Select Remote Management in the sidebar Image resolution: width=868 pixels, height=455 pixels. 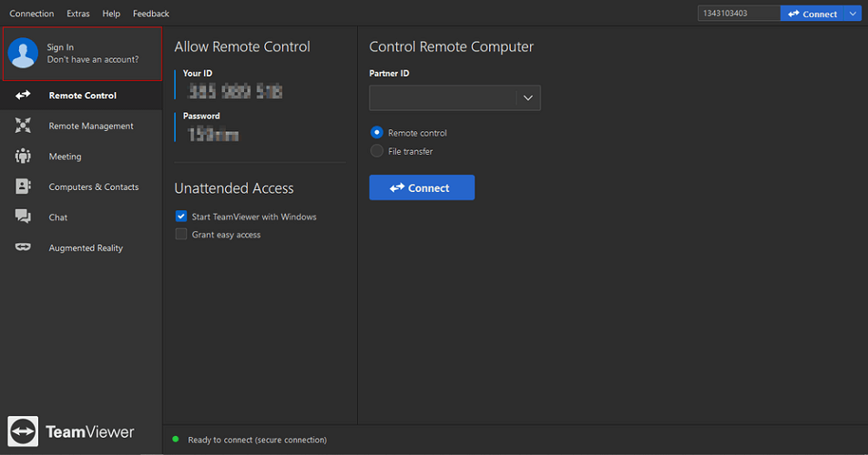[x=81, y=126]
